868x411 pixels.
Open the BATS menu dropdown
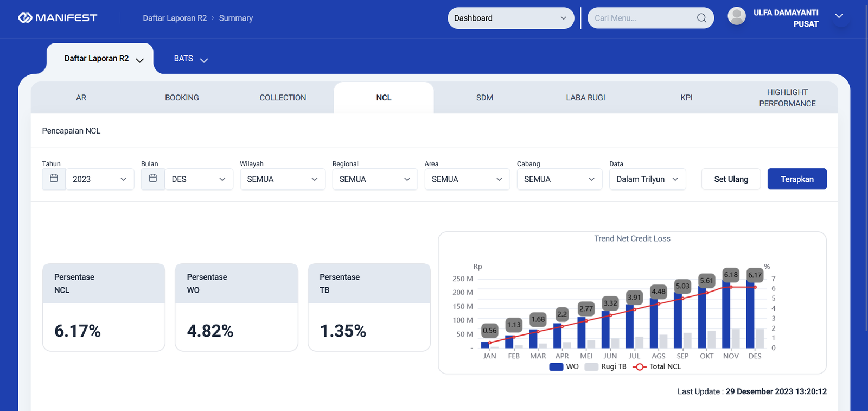tap(190, 59)
